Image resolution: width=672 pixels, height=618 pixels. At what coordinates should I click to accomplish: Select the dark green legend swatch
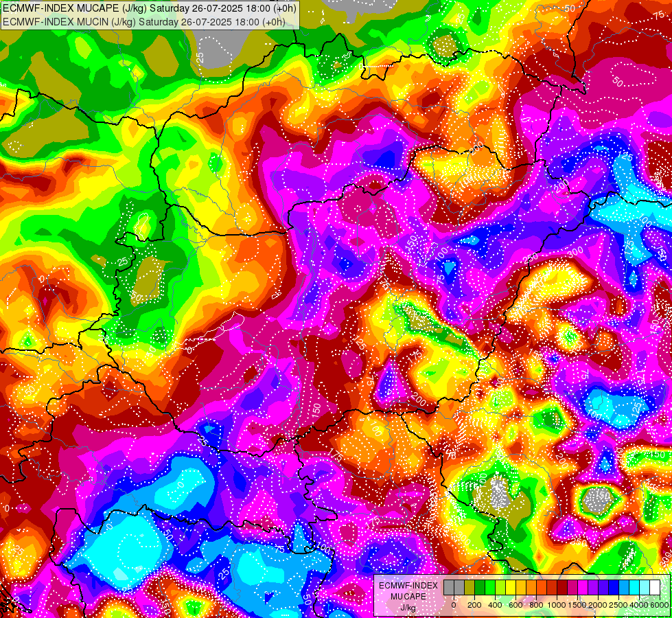tap(480, 587)
